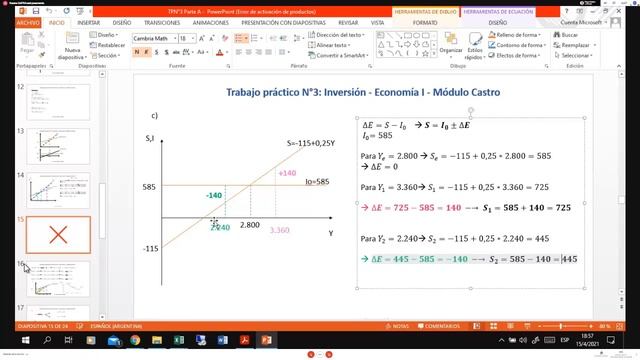Switch to the FORMATO drawing tools tab
The image size is (640, 360).
[x=425, y=23]
